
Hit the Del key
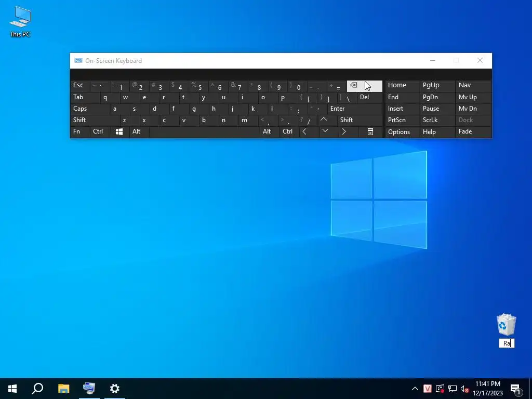(x=370, y=97)
